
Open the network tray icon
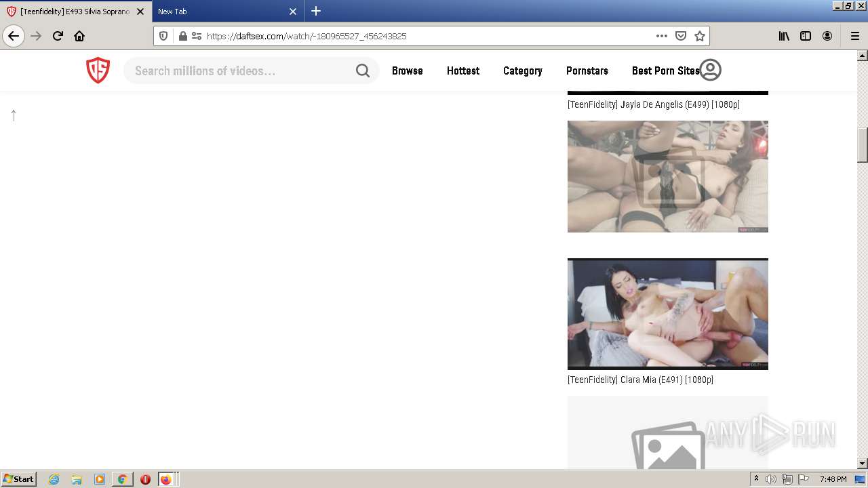pyautogui.click(x=787, y=479)
